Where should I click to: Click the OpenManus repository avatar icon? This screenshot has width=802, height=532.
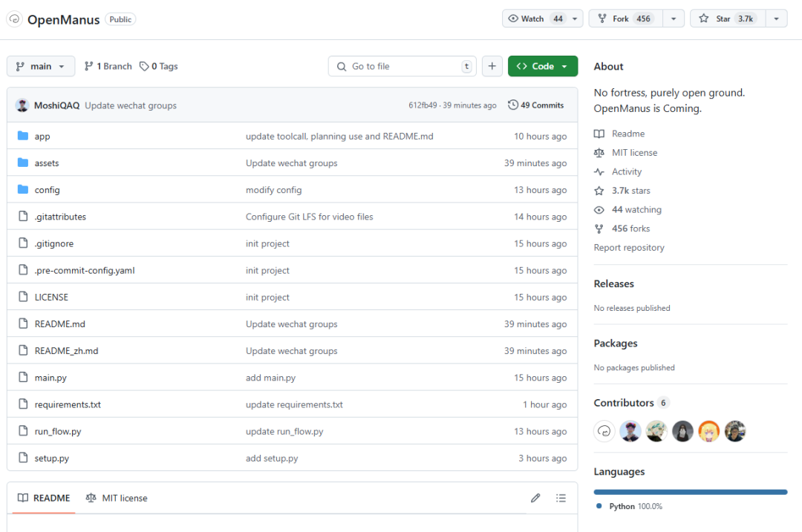[x=14, y=19]
